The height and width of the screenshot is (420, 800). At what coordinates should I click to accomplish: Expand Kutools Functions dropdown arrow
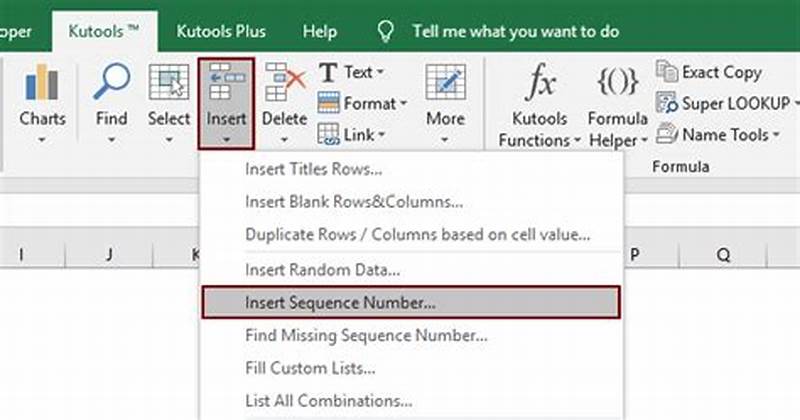pos(577,140)
